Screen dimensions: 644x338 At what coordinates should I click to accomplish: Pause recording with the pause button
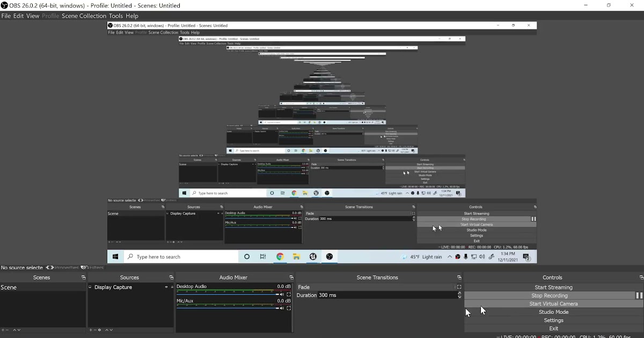coord(639,296)
